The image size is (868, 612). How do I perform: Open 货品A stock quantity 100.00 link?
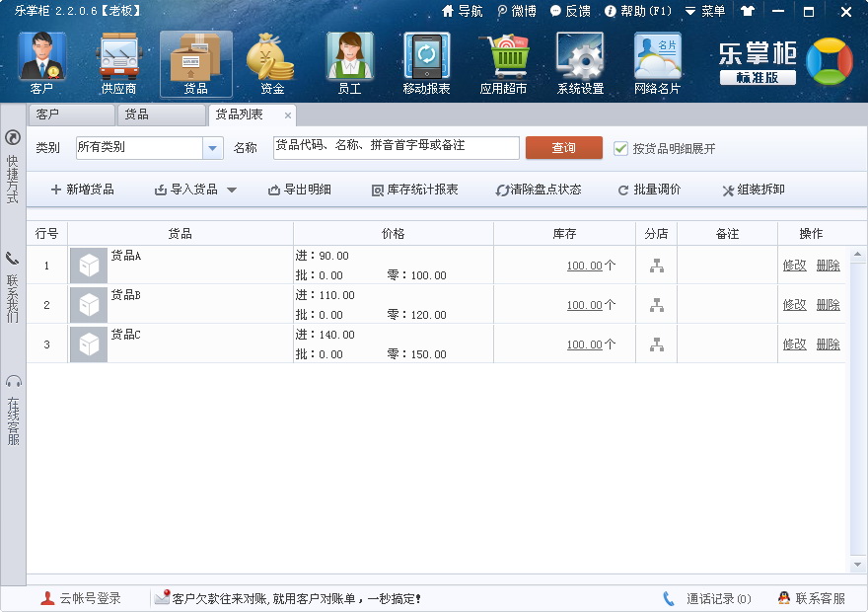click(585, 266)
